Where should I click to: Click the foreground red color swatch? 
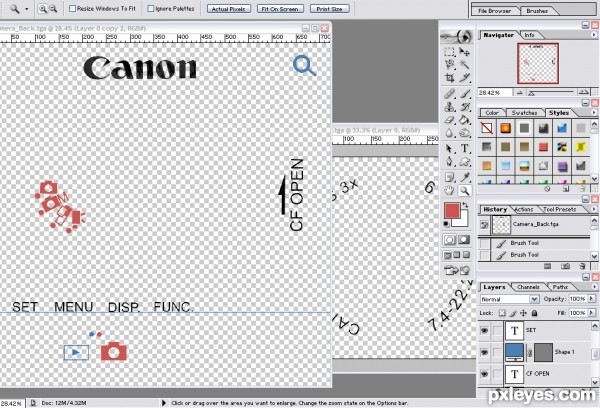[x=451, y=210]
